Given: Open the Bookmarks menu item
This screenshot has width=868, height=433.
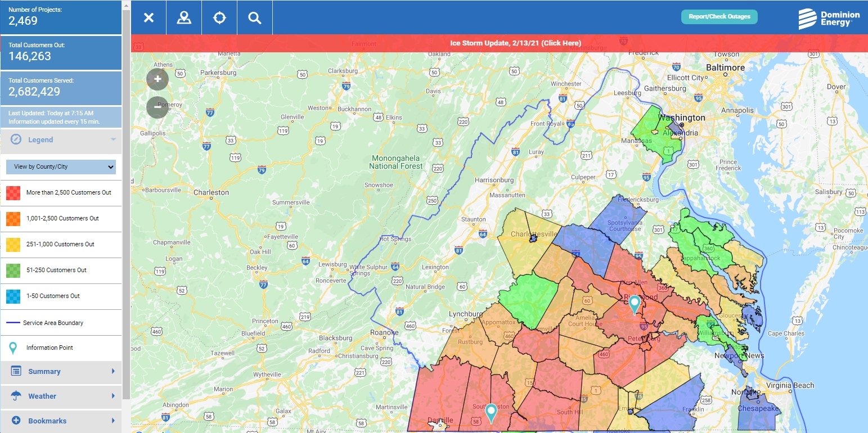Looking at the screenshot, I should pos(61,421).
